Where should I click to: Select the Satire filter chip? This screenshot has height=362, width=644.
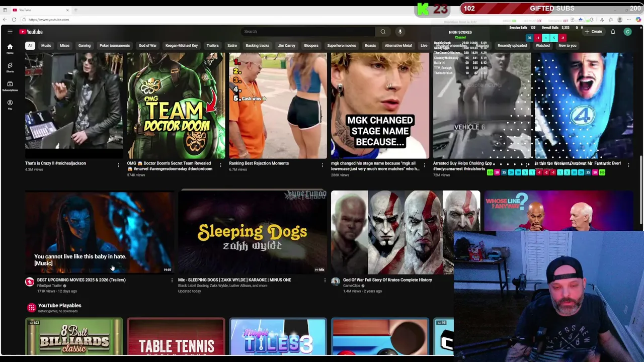232,45
